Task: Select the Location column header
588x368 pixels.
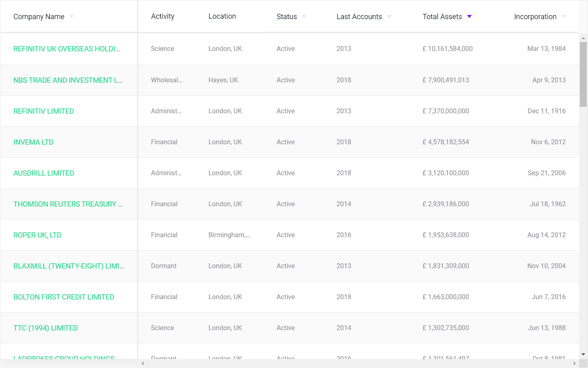Action: pyautogui.click(x=222, y=16)
